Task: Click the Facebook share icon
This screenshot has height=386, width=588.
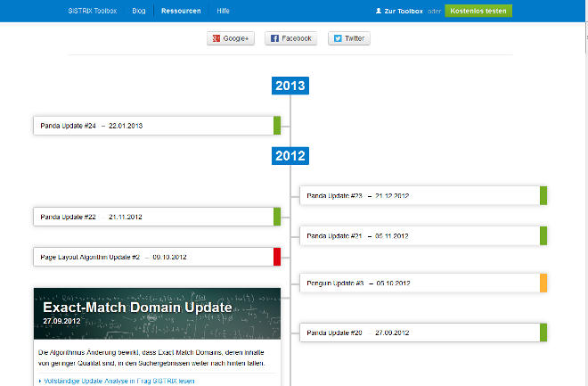Action: 274,38
